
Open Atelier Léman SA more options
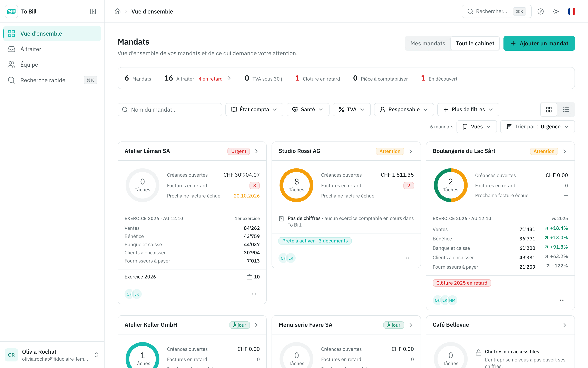point(254,294)
